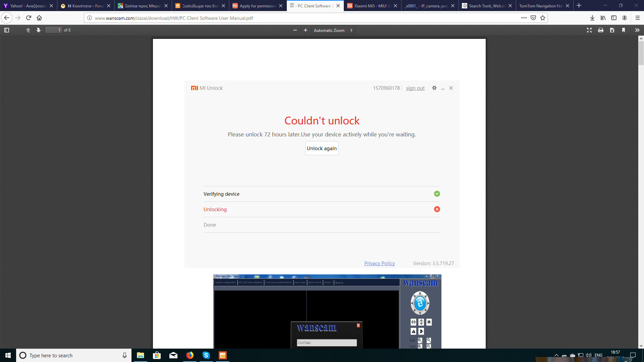Open PDF tools double-arrow menu
The image size is (644, 362).
click(637, 30)
